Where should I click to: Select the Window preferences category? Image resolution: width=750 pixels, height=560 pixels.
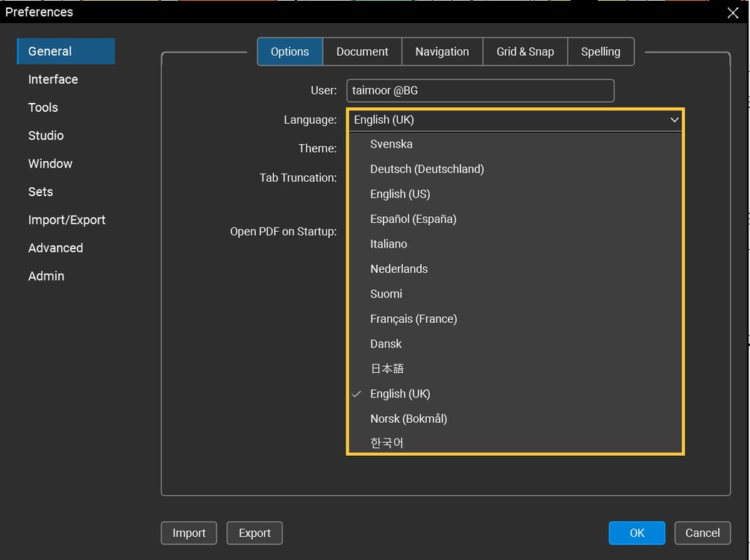tap(50, 163)
